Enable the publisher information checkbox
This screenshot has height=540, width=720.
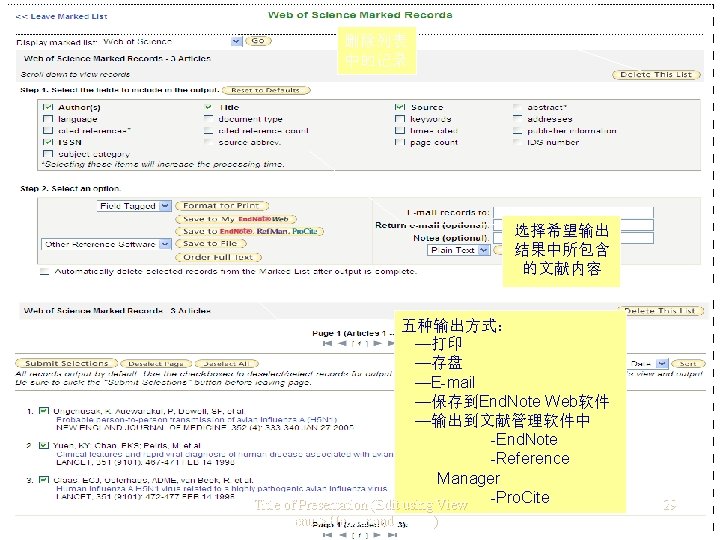click(x=517, y=130)
